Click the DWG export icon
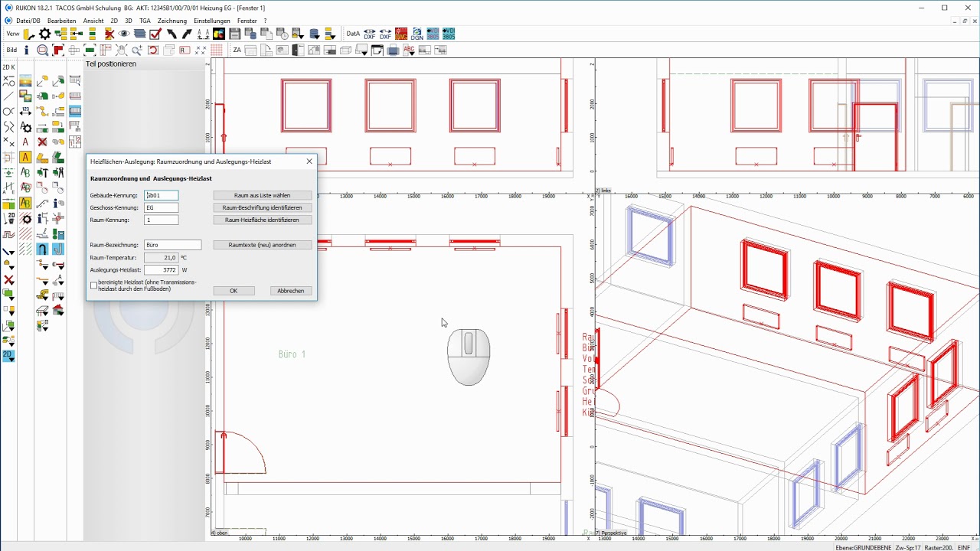This screenshot has height=551, width=980. [x=400, y=34]
